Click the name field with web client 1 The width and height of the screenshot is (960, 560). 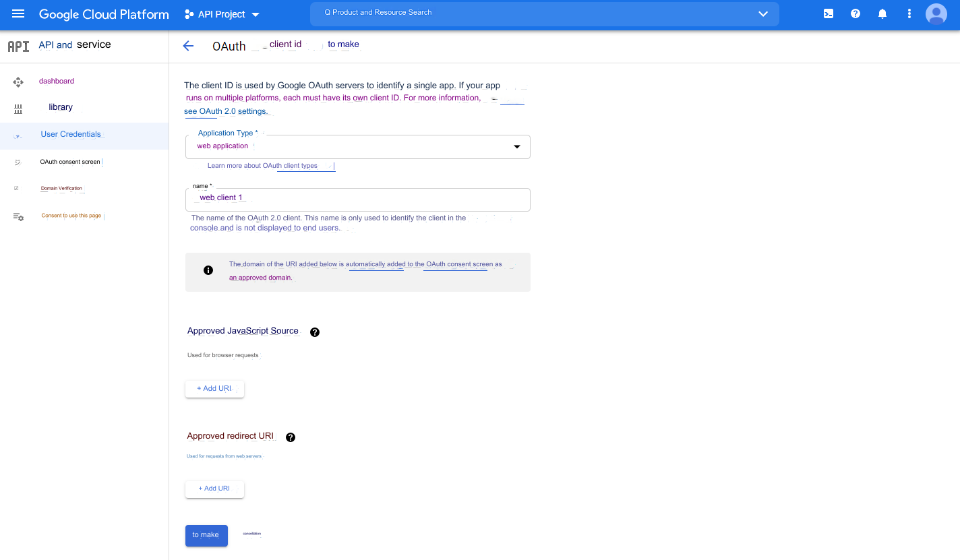click(358, 199)
